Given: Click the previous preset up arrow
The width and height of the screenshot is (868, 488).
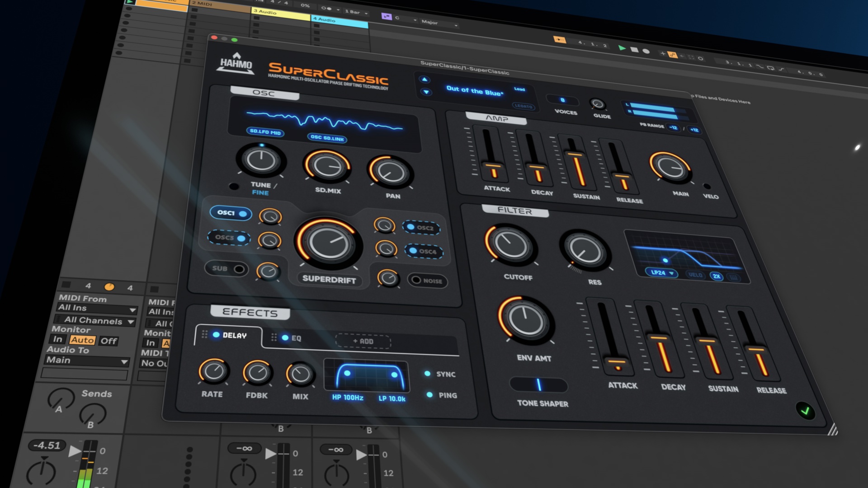Looking at the screenshot, I should point(425,80).
